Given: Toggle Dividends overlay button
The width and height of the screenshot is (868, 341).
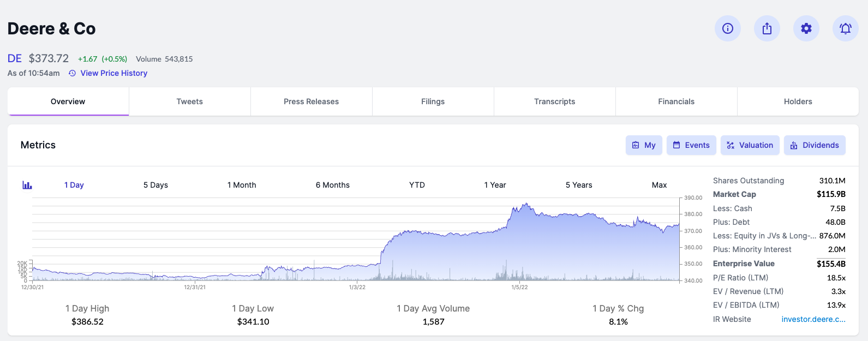Looking at the screenshot, I should (x=815, y=145).
